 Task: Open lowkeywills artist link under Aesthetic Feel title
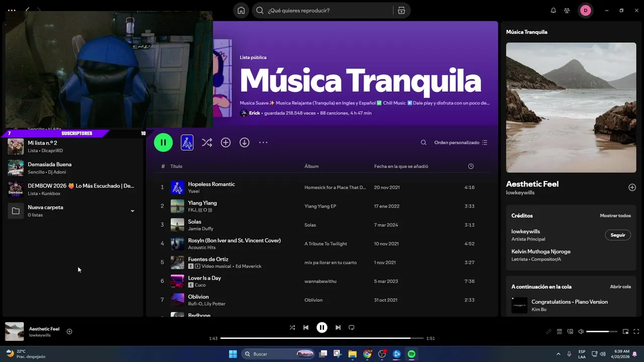pyautogui.click(x=520, y=193)
